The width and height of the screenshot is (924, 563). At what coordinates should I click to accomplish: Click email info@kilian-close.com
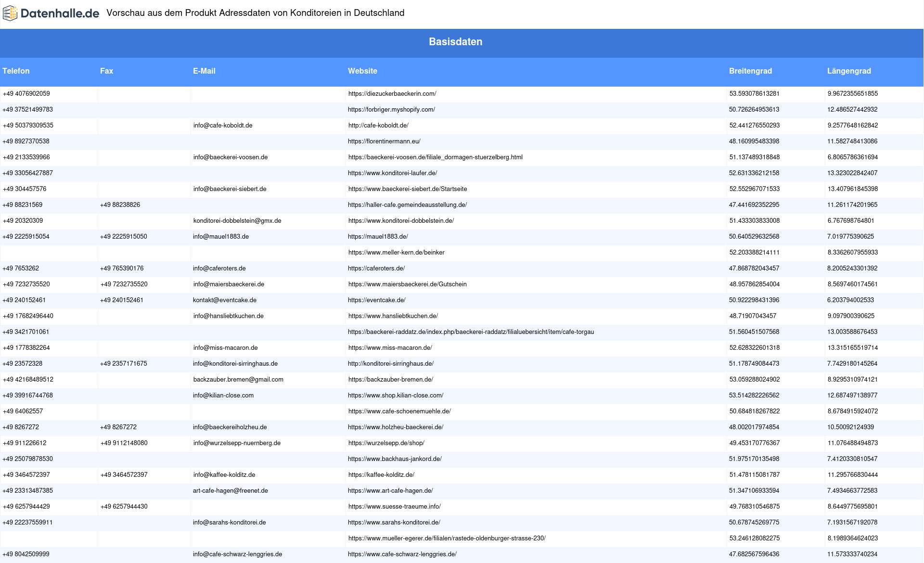tap(223, 396)
